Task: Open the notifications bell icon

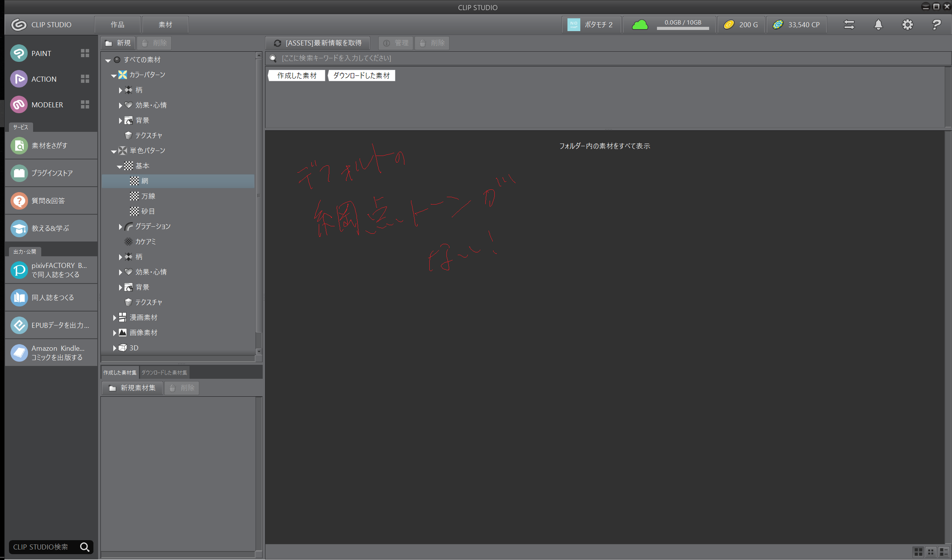Action: tap(878, 25)
